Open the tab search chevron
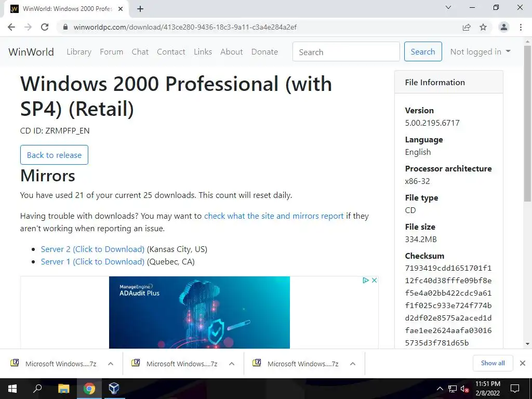532x399 pixels. click(x=448, y=7)
